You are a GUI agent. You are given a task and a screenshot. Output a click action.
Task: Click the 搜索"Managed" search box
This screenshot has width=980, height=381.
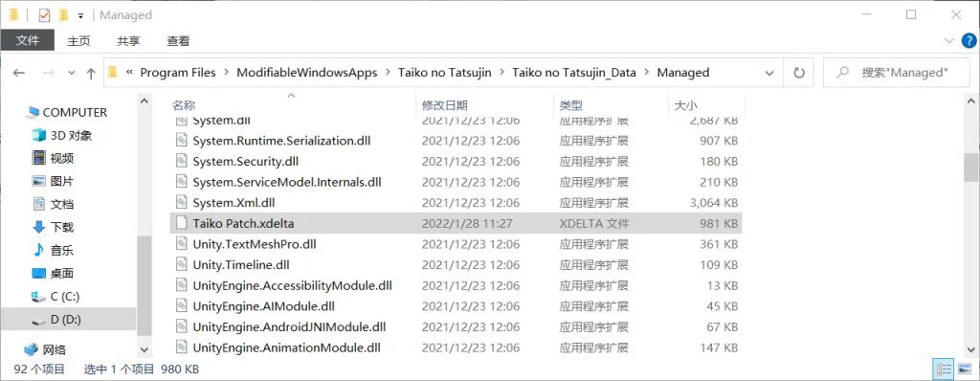point(896,73)
